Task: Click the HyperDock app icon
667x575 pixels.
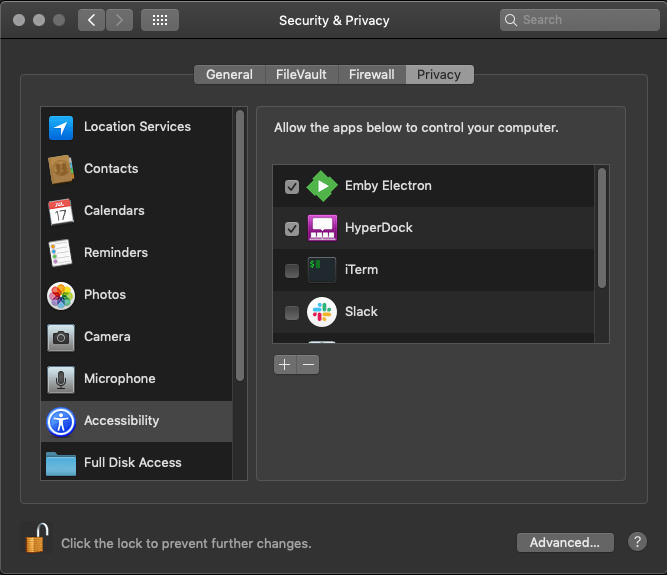Action: tap(322, 228)
